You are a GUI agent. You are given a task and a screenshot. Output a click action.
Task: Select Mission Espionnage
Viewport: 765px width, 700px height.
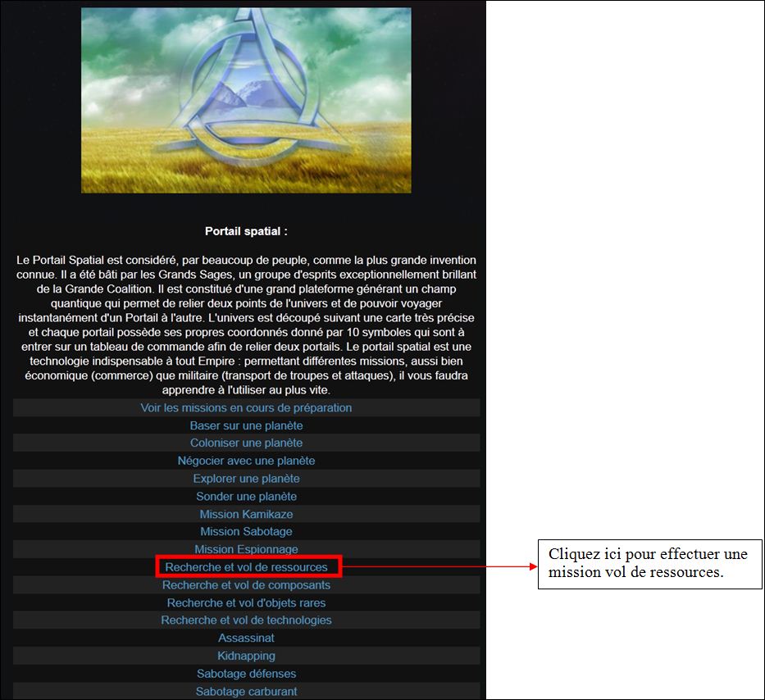click(246, 549)
